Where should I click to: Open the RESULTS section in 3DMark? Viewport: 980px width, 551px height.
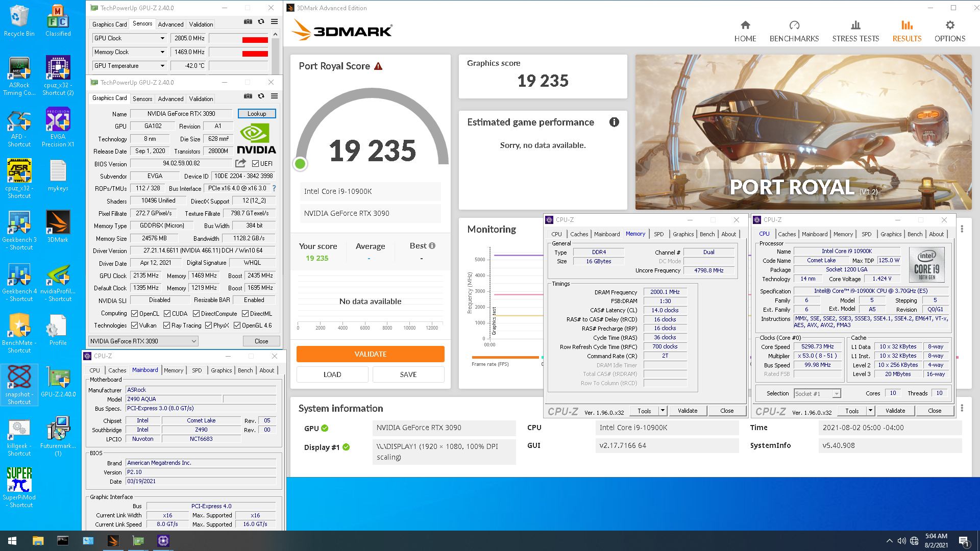tap(906, 31)
